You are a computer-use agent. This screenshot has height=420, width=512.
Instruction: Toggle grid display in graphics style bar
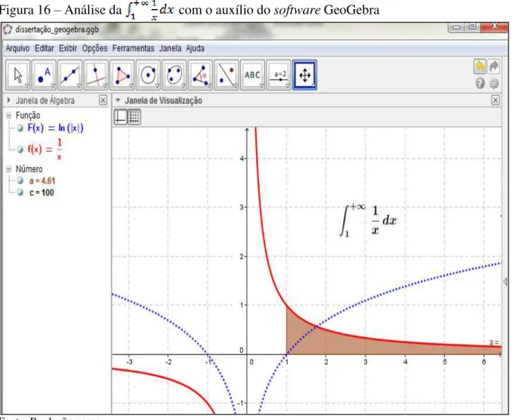coord(134,117)
